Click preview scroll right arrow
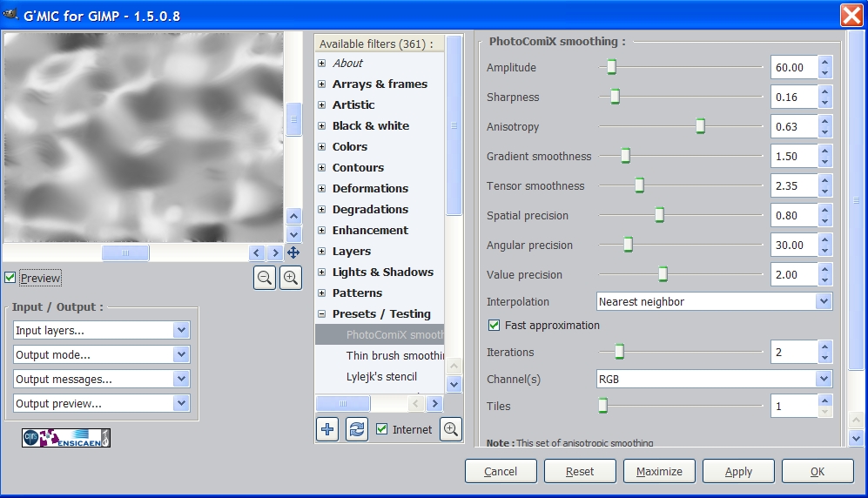Image resolution: width=868 pixels, height=498 pixels. point(274,252)
